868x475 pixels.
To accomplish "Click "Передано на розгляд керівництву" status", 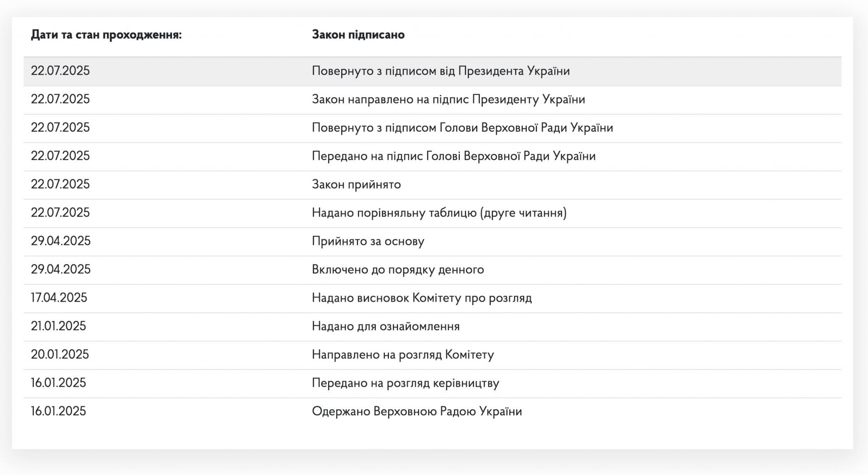I will click(x=405, y=383).
